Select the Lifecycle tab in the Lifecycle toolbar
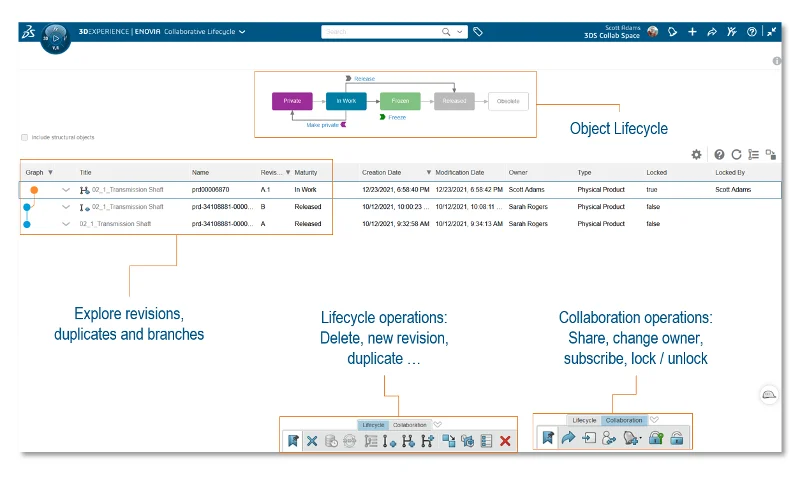 (373, 425)
